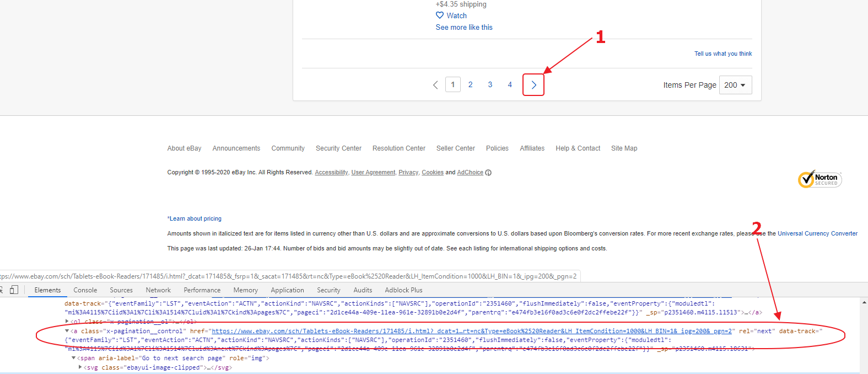This screenshot has width=868, height=374.
Task: Open the Seller Center footer link
Action: [456, 148]
